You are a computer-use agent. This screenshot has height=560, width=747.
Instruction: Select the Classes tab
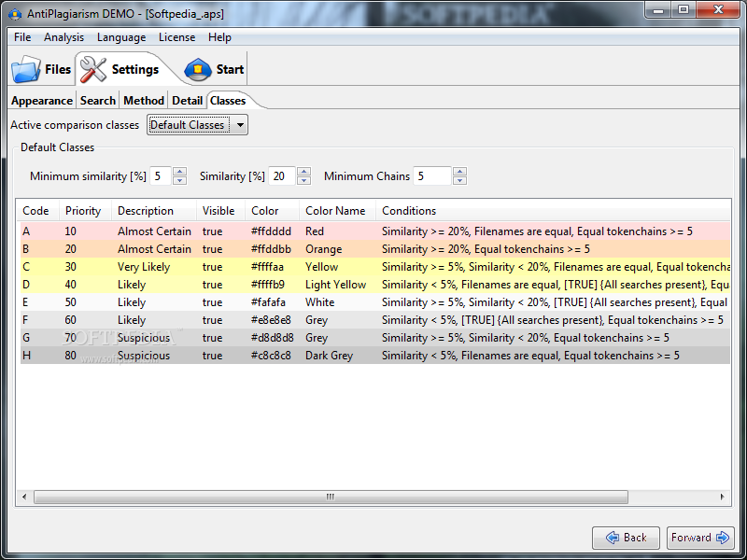228,101
